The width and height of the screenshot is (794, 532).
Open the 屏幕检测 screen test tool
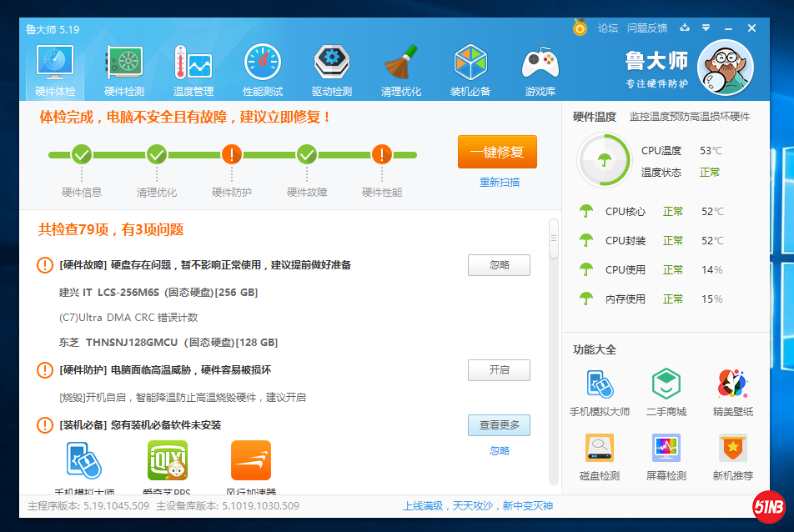[x=666, y=457]
